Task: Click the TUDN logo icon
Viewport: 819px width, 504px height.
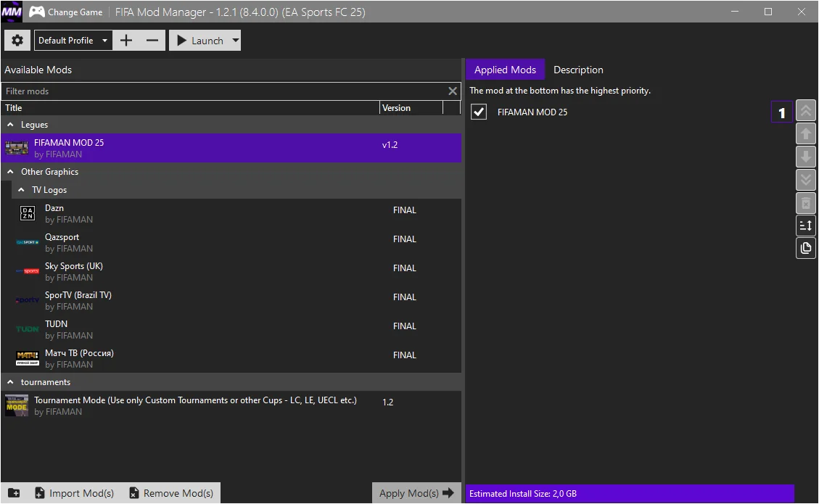Action: (x=27, y=329)
